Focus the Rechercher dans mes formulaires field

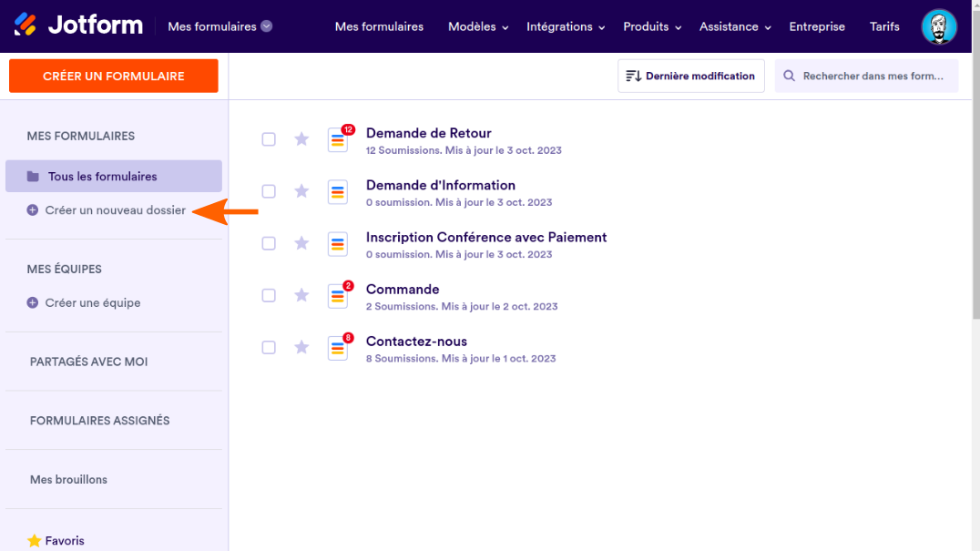click(866, 76)
